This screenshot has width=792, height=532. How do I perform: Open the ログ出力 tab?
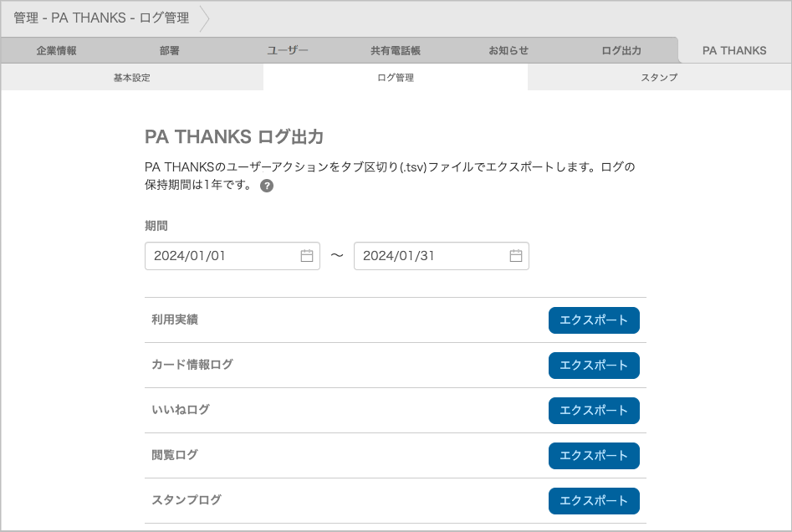coord(621,50)
